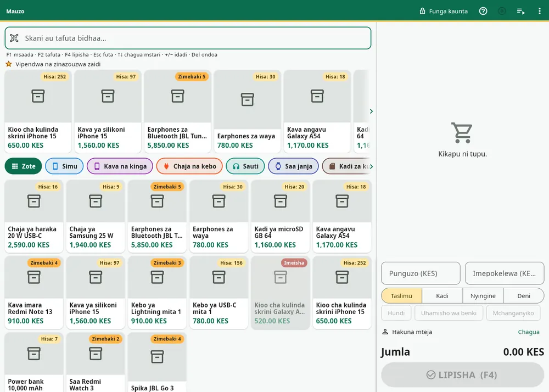This screenshot has width=549, height=392.
Task: Toggle the Mchanganyiko payment chip
Action: 513,313
